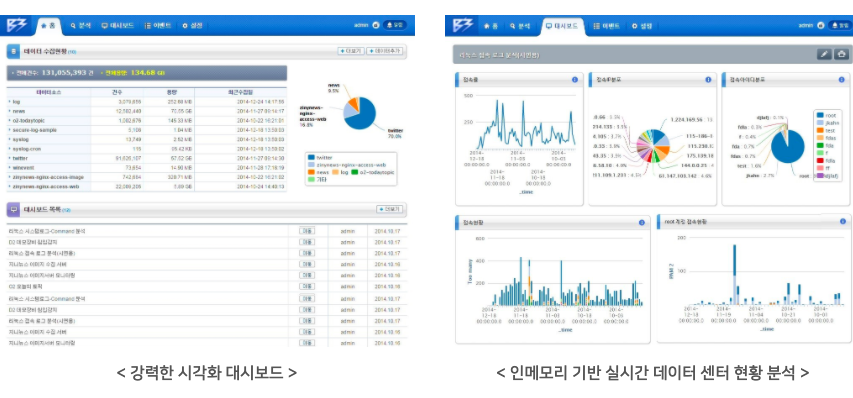The width and height of the screenshot is (853, 398).
Task: Open info icon on root 계정 접속현황 panel
Action: [843, 221]
